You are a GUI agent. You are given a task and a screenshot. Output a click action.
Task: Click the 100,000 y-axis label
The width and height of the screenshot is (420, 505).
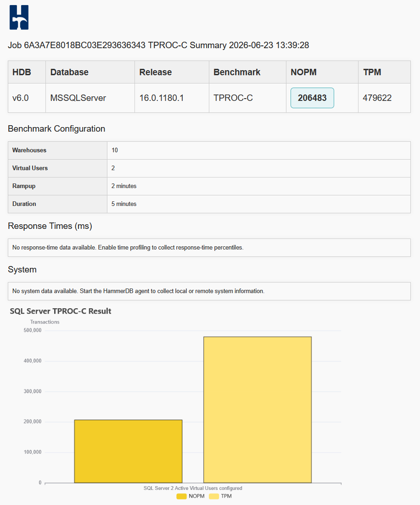coord(33,452)
